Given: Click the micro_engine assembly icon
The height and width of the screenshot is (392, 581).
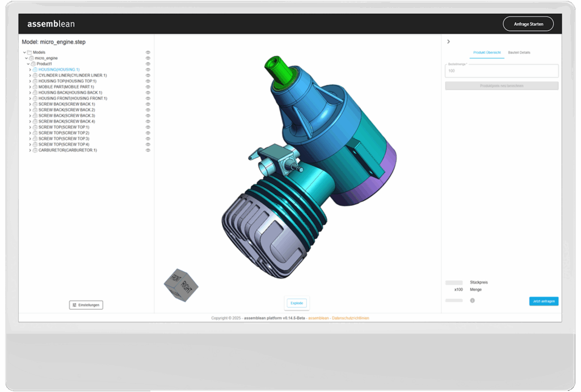Looking at the screenshot, I should 31,58.
